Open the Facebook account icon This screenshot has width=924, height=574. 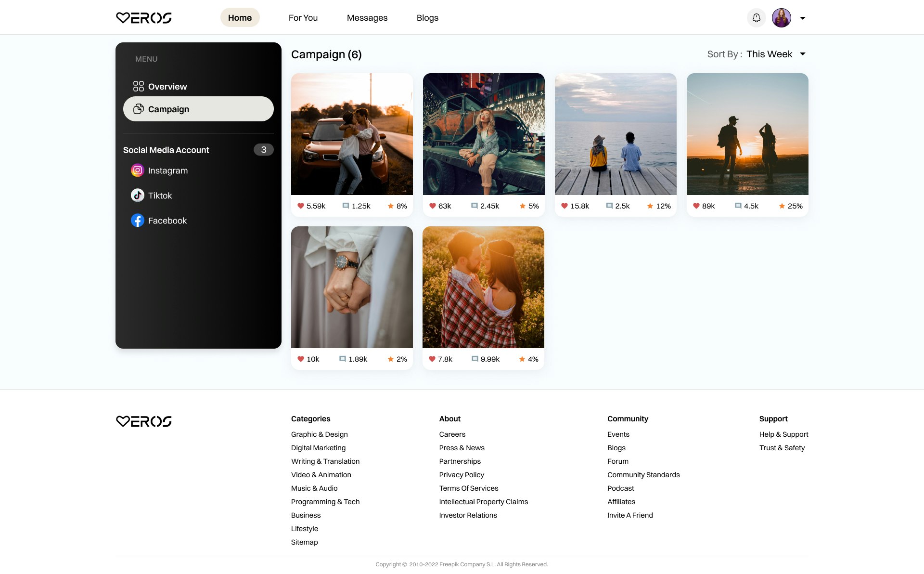tap(138, 221)
